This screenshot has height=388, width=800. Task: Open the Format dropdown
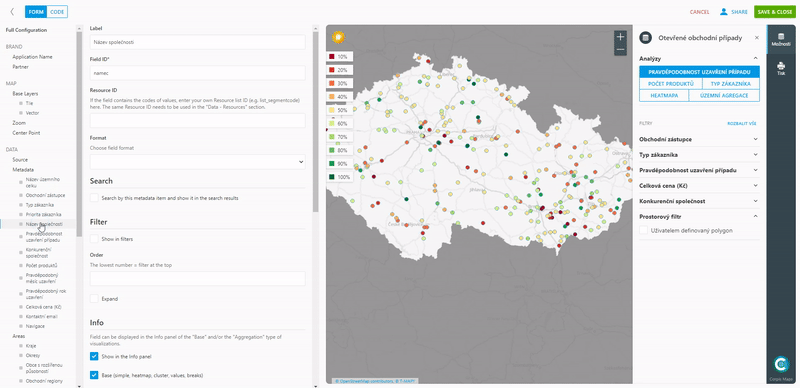tap(197, 162)
